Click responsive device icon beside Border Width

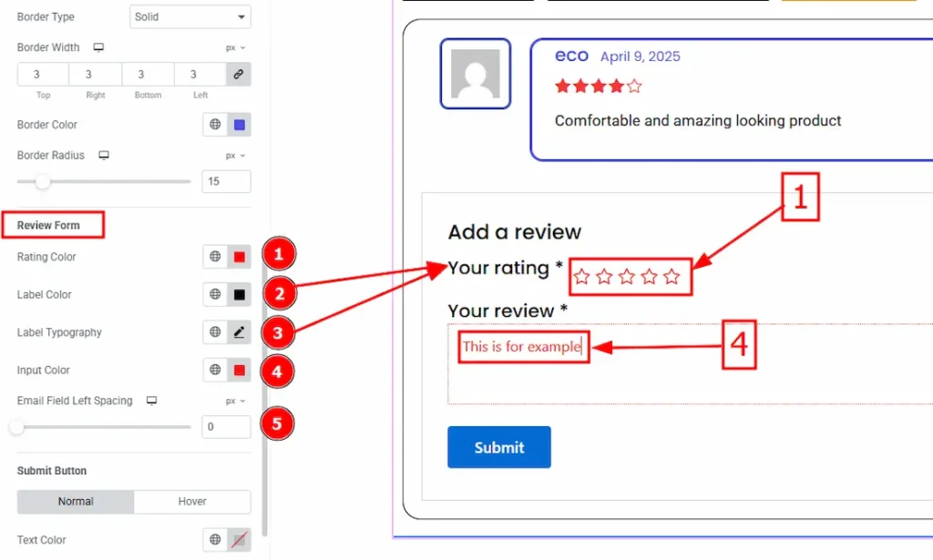[98, 47]
